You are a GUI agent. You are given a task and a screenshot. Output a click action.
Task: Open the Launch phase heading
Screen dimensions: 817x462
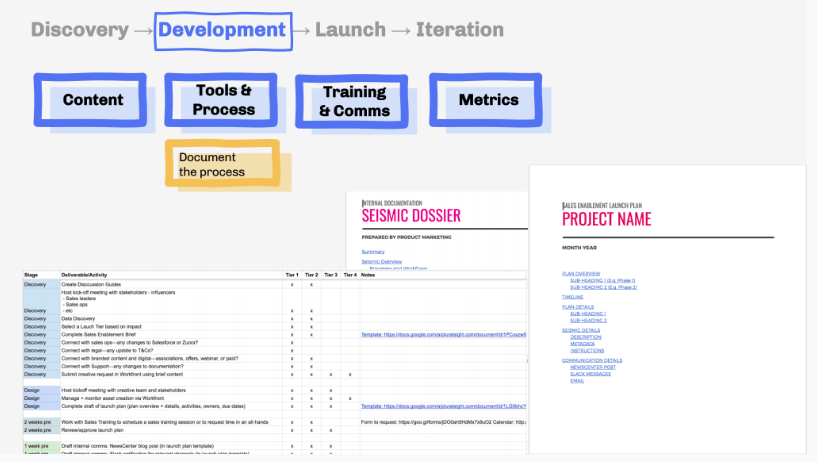tap(351, 30)
